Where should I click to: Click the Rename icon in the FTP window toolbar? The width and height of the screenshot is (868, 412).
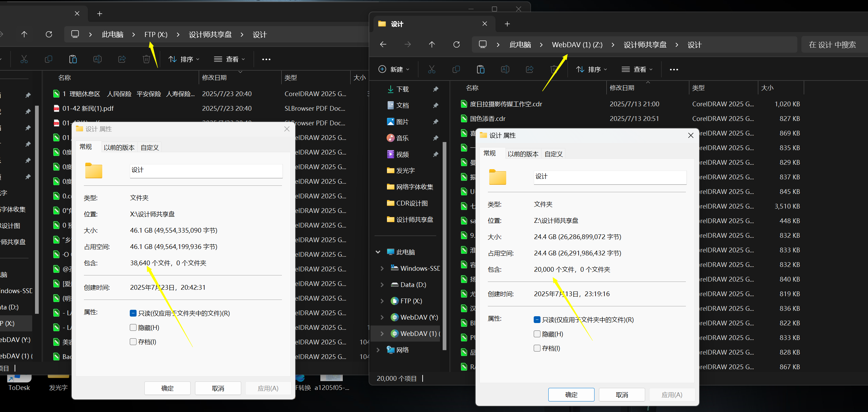(97, 59)
